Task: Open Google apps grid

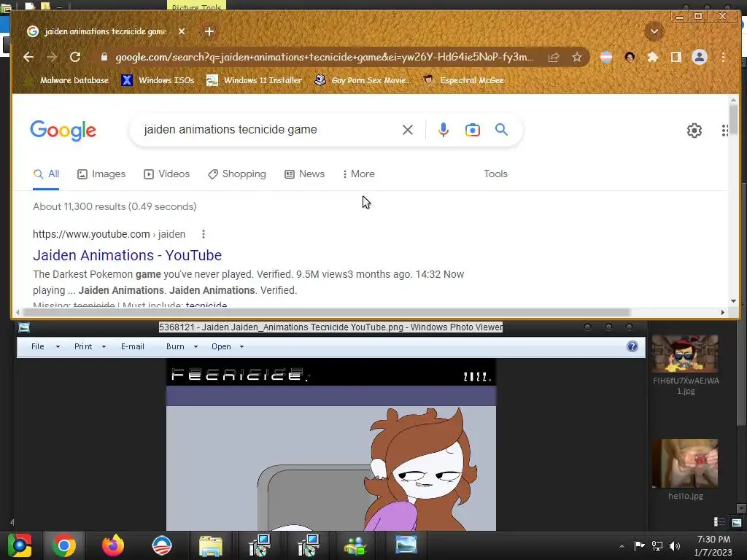Action: (x=724, y=130)
